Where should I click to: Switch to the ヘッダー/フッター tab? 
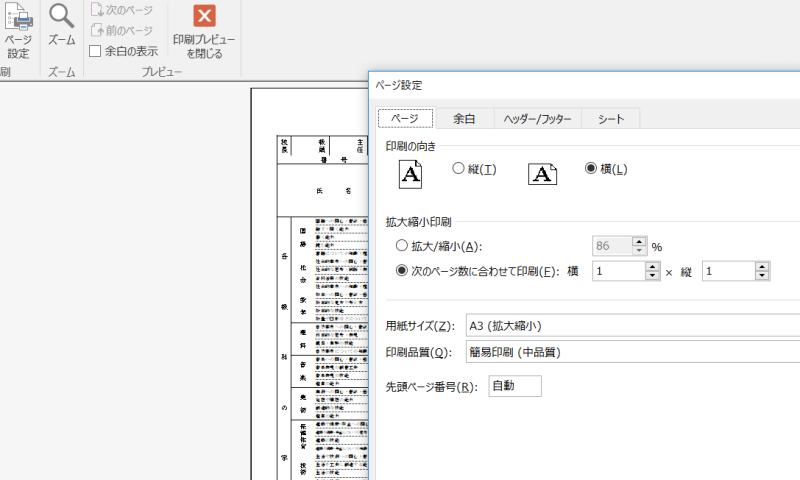click(537, 119)
